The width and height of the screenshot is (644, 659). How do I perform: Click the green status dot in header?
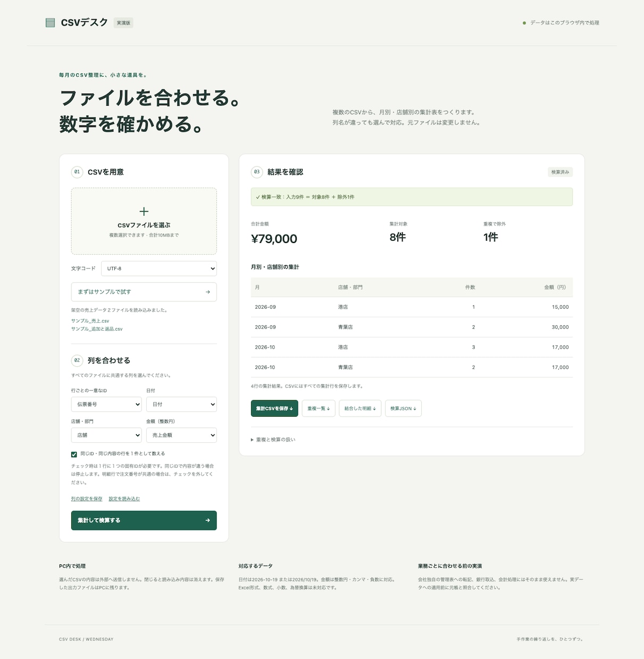pyautogui.click(x=524, y=23)
